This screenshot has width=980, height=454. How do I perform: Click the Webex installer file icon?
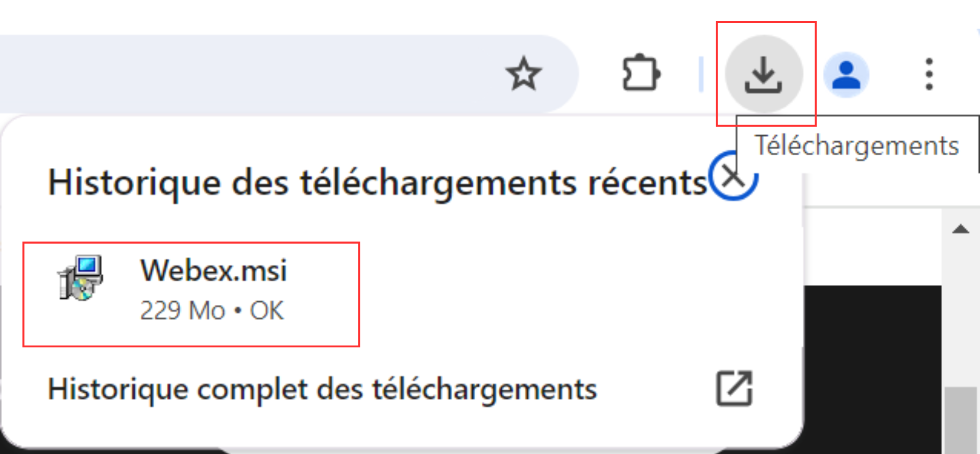80,278
